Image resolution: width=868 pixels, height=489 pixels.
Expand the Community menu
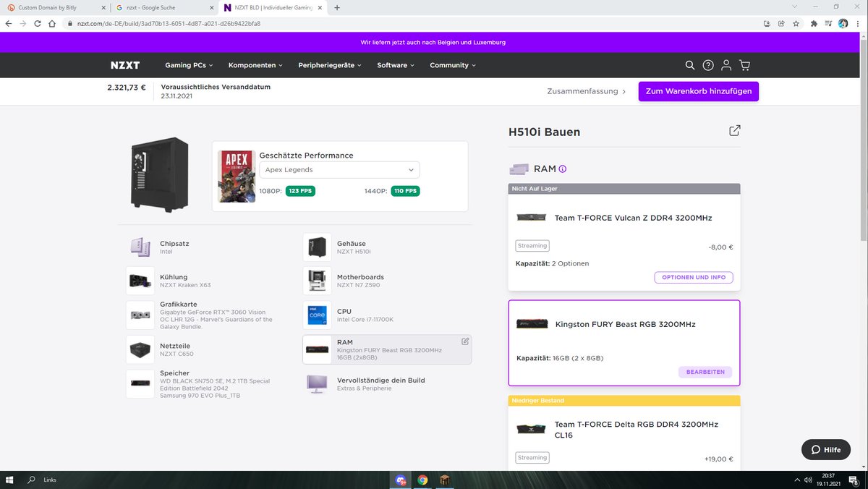tap(453, 65)
